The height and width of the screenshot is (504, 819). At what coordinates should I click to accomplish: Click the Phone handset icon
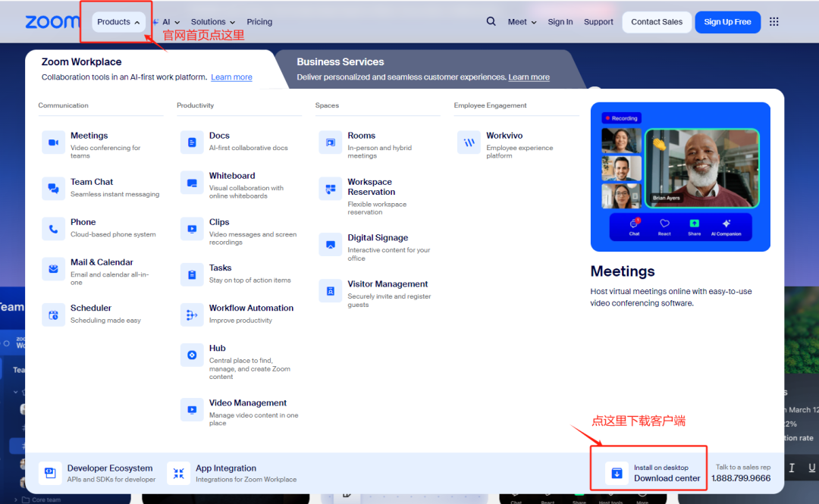[x=53, y=229]
